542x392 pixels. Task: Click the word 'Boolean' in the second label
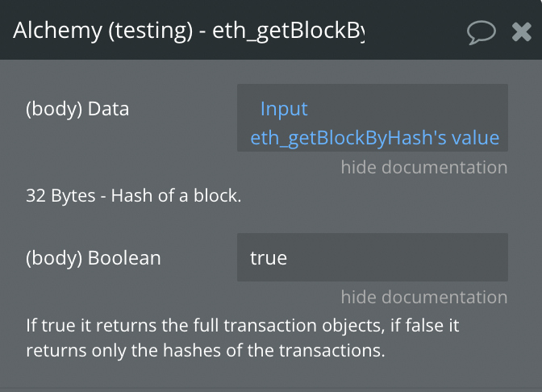click(124, 257)
